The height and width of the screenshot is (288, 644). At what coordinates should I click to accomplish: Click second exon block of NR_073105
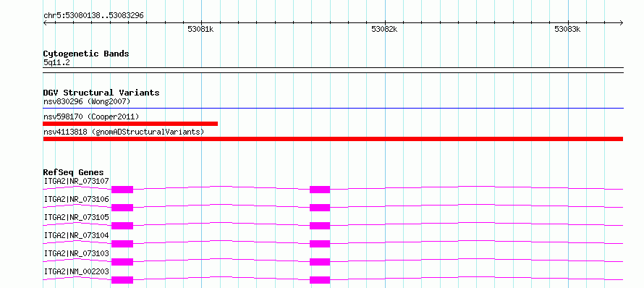tap(320, 226)
